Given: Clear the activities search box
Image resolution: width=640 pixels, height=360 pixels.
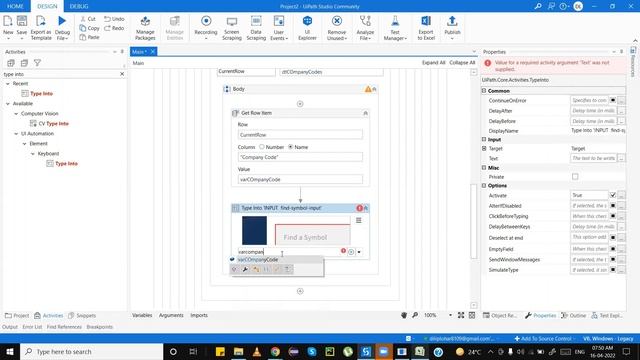Looking at the screenshot, I should [122, 74].
